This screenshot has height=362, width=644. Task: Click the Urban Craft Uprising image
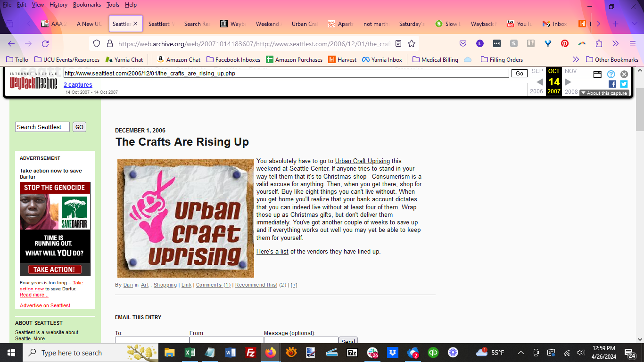click(185, 218)
